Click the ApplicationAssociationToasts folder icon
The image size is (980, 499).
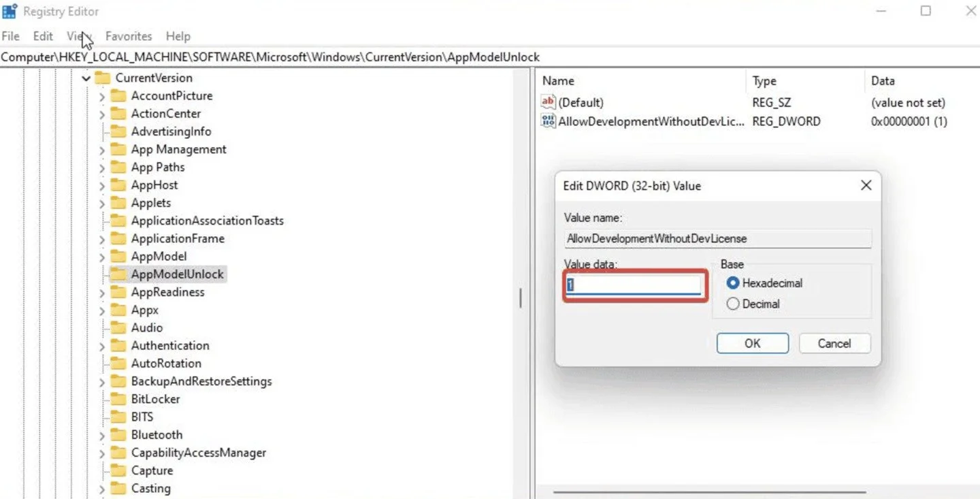[x=118, y=221]
